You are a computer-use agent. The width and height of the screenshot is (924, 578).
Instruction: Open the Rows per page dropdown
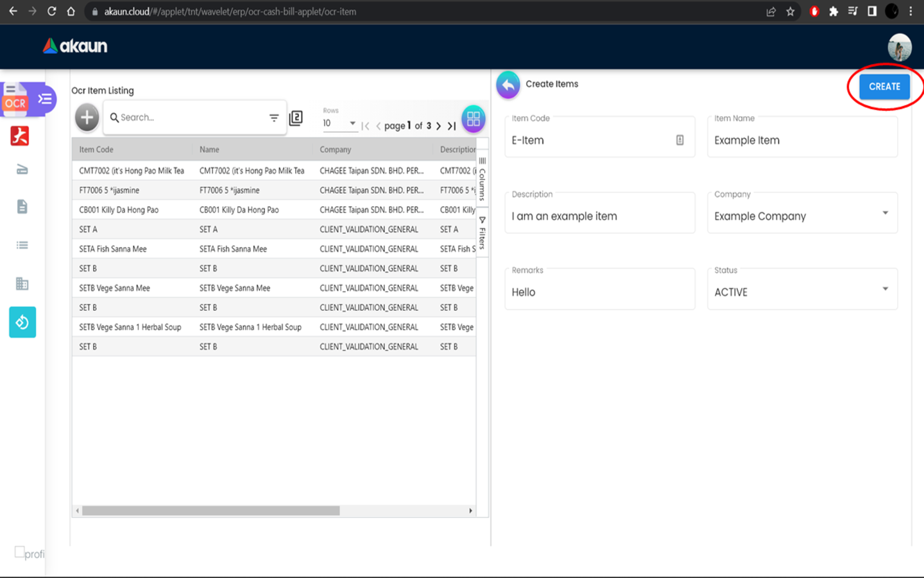pyautogui.click(x=340, y=123)
